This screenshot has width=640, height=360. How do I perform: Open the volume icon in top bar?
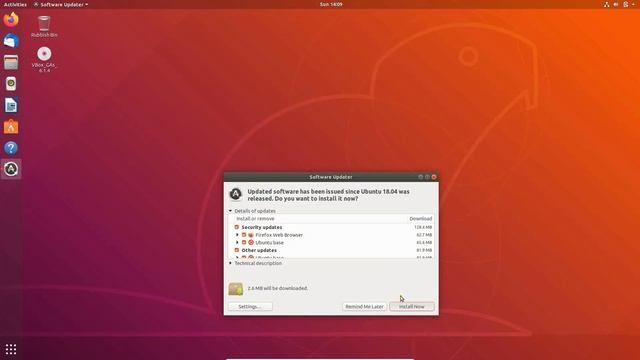[616, 4]
